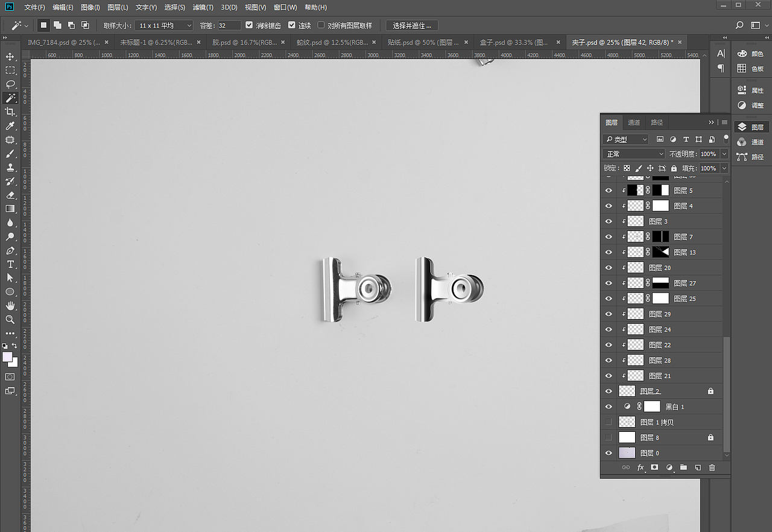Show hidden layer 图层 8

pos(609,438)
